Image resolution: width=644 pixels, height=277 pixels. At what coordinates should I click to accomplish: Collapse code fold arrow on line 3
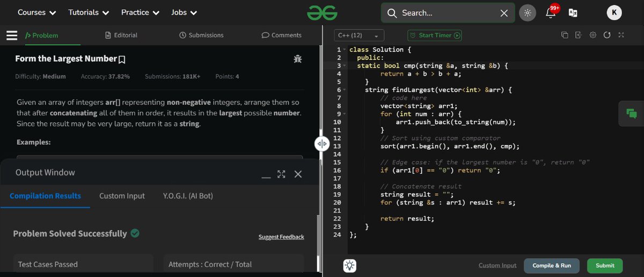click(345, 65)
